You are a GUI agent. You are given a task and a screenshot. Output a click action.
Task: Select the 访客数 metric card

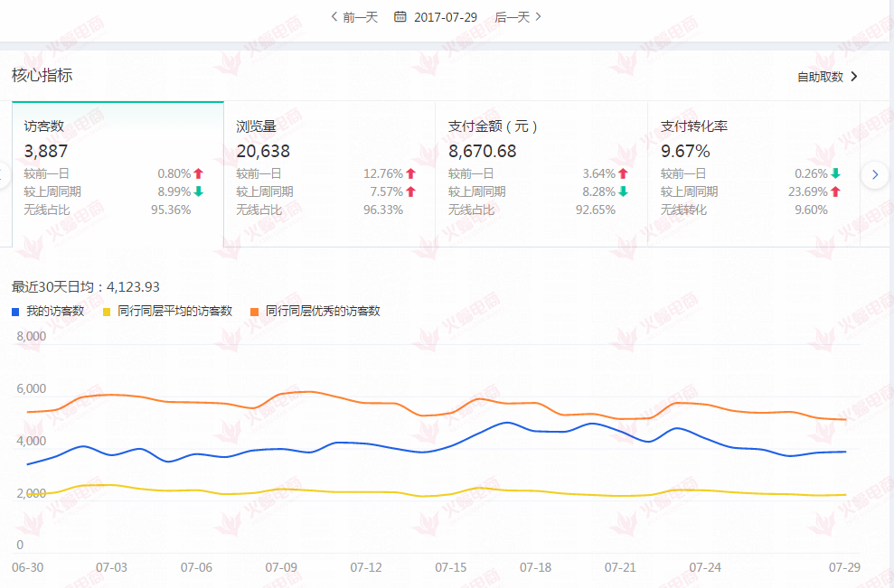click(118, 173)
